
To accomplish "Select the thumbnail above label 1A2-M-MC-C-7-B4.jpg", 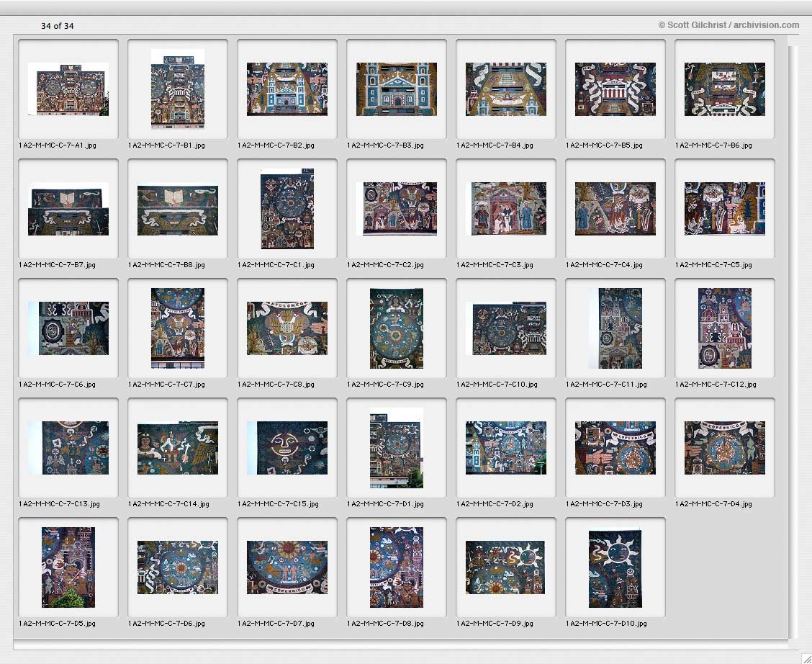I will (506, 89).
